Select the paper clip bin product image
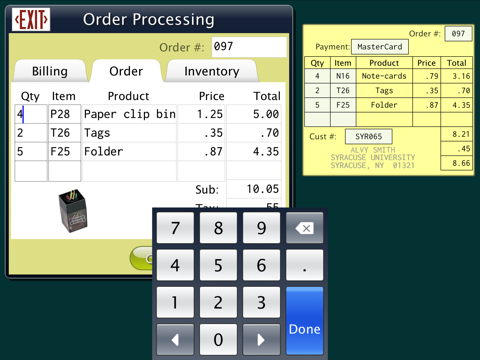Screen dimensions: 480x360 point(73,211)
